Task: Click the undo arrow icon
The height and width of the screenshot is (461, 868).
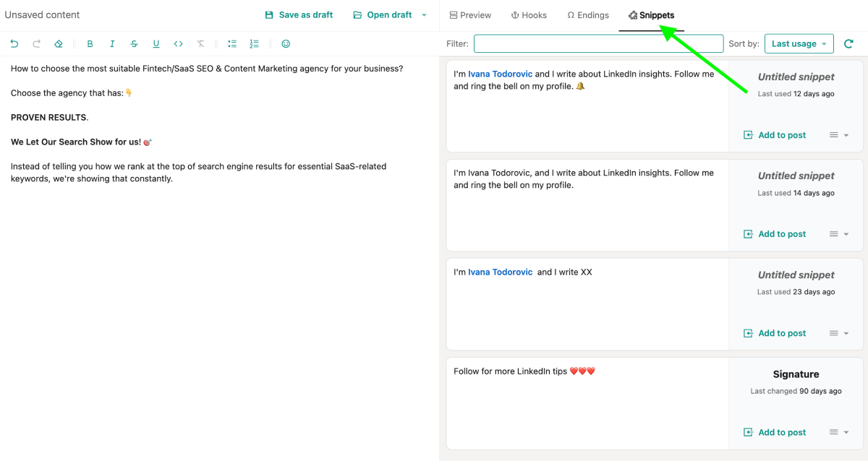Action: [x=14, y=44]
